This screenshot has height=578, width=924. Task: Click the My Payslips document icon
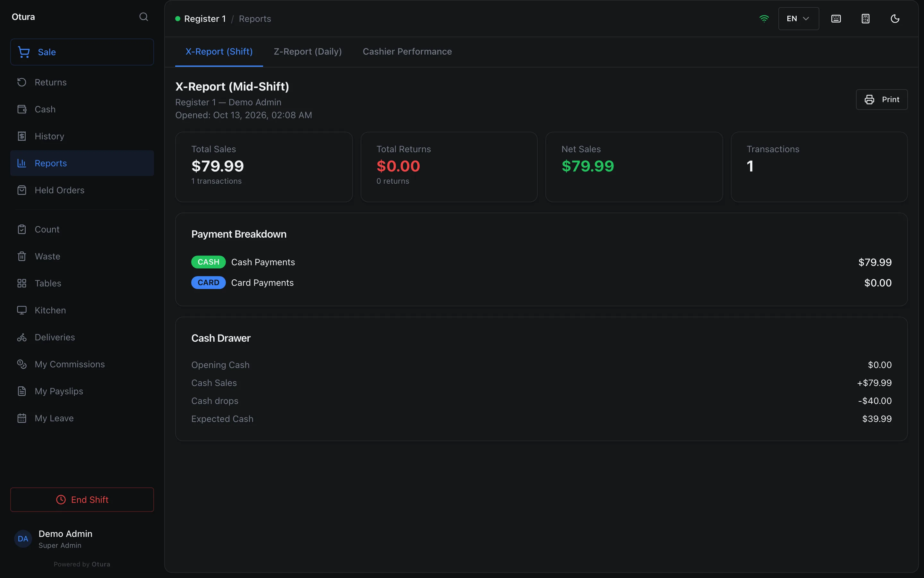point(22,391)
